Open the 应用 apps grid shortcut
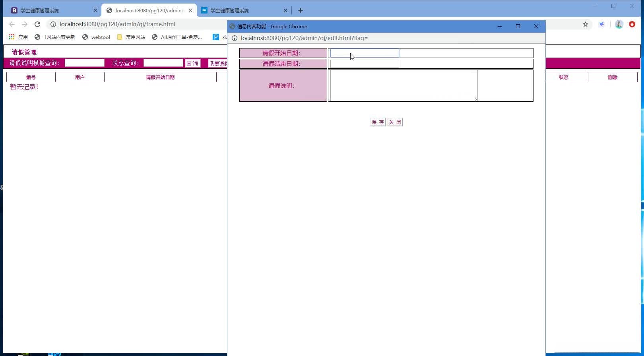 coord(18,37)
